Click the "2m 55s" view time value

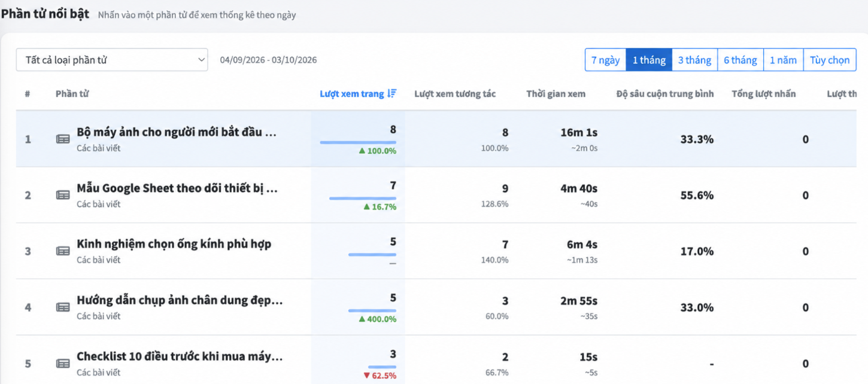(x=579, y=300)
